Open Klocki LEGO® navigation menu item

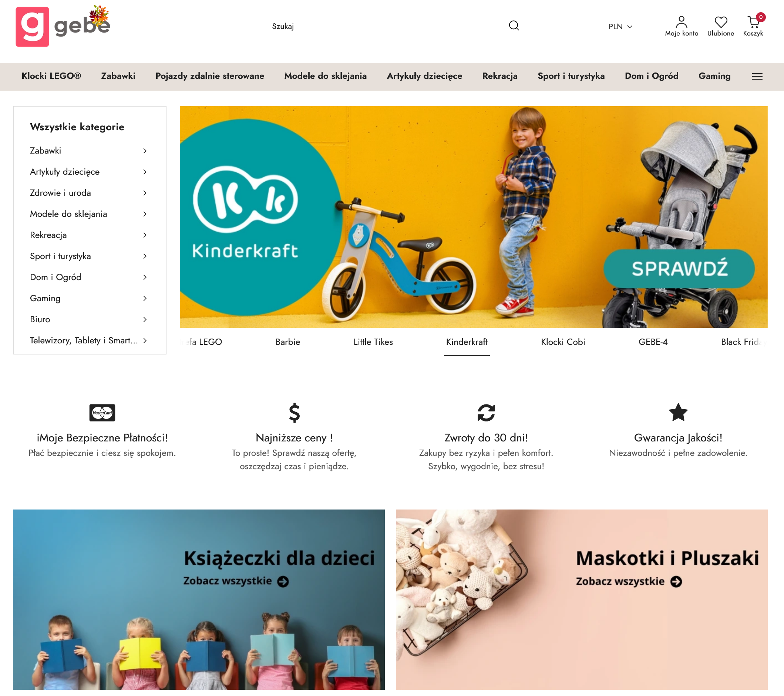pos(51,76)
